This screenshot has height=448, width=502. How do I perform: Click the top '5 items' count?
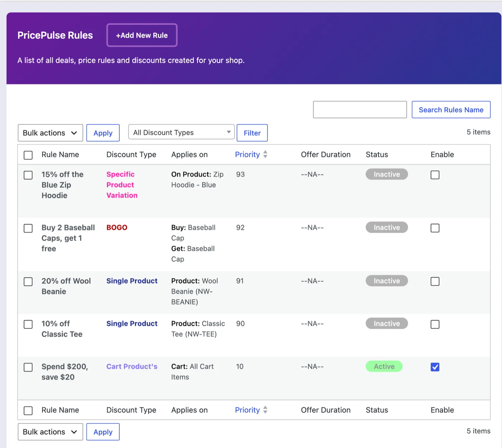478,132
